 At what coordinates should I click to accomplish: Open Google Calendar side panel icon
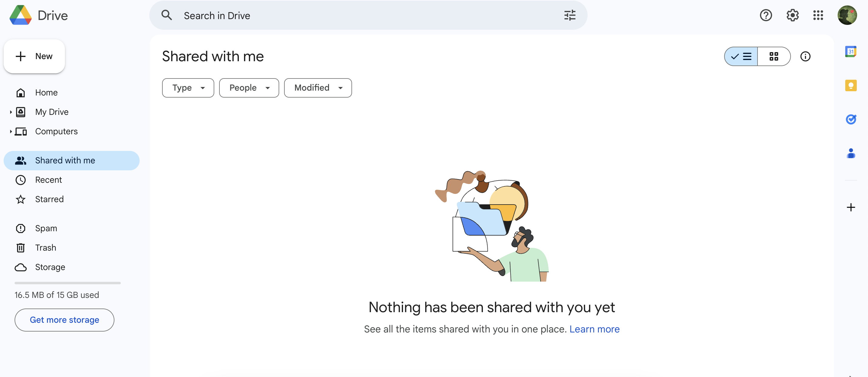coord(850,52)
